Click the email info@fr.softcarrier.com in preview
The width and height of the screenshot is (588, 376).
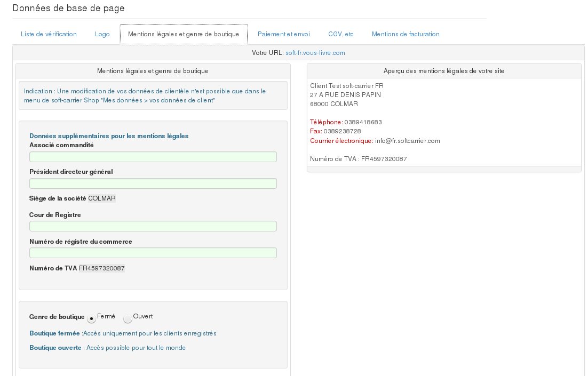click(x=407, y=141)
